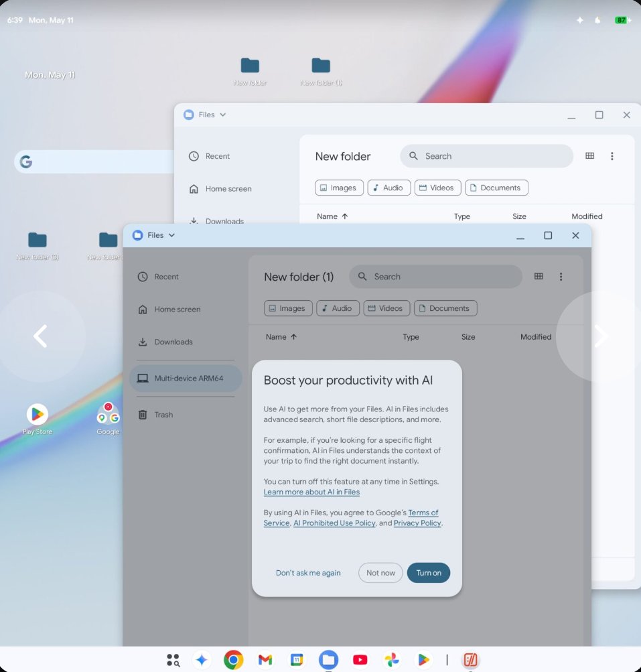Image resolution: width=641 pixels, height=672 pixels.
Task: Open New folder icon on desktop
Action: [x=250, y=71]
